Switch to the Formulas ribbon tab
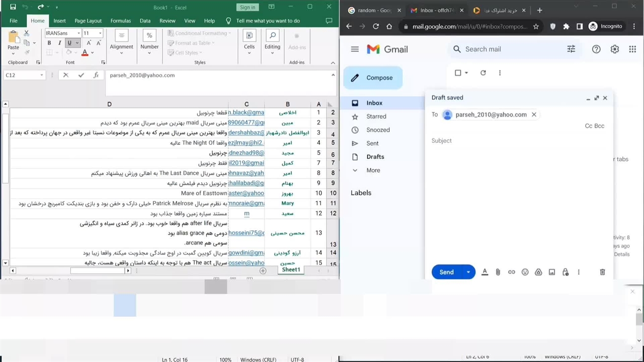Image resolution: width=644 pixels, height=362 pixels. tap(120, 21)
